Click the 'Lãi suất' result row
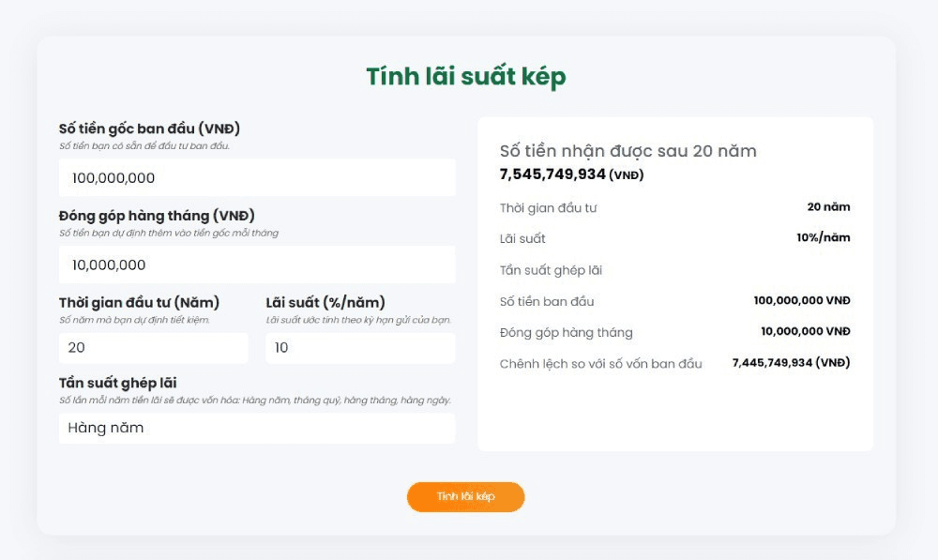Image resolution: width=938 pixels, height=560 pixels. click(x=522, y=238)
